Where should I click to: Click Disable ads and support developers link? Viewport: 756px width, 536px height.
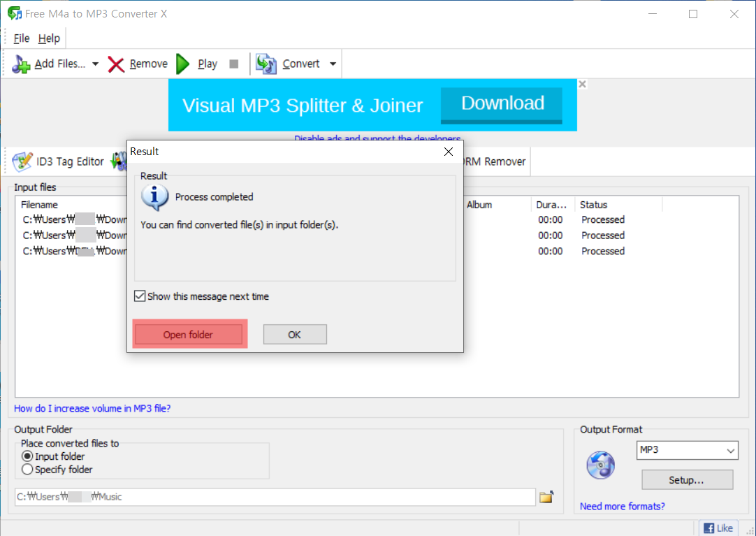tap(377, 138)
